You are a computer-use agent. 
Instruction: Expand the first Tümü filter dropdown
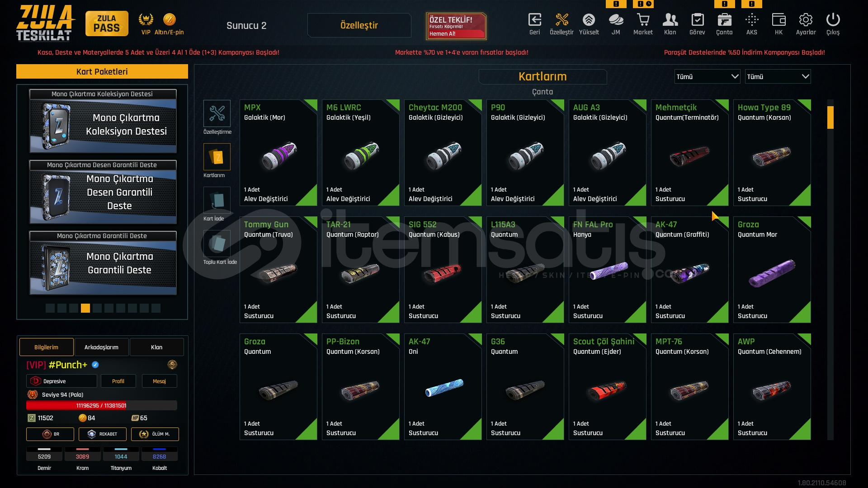pos(707,76)
